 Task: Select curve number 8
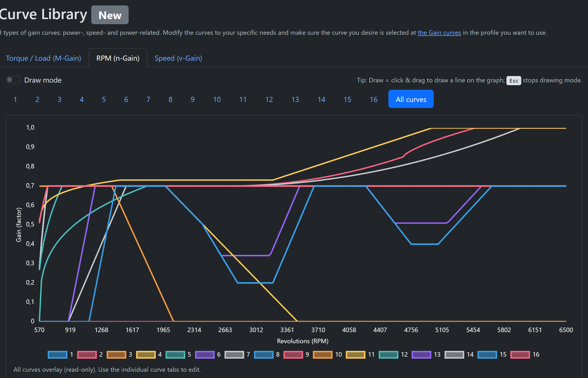170,99
